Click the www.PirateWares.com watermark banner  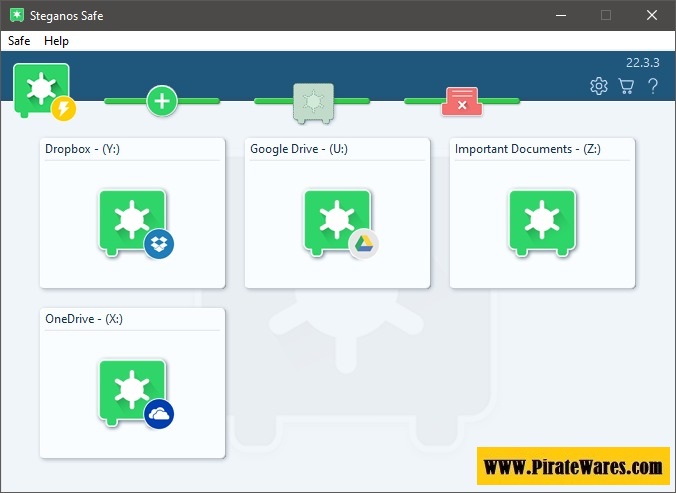(x=573, y=466)
